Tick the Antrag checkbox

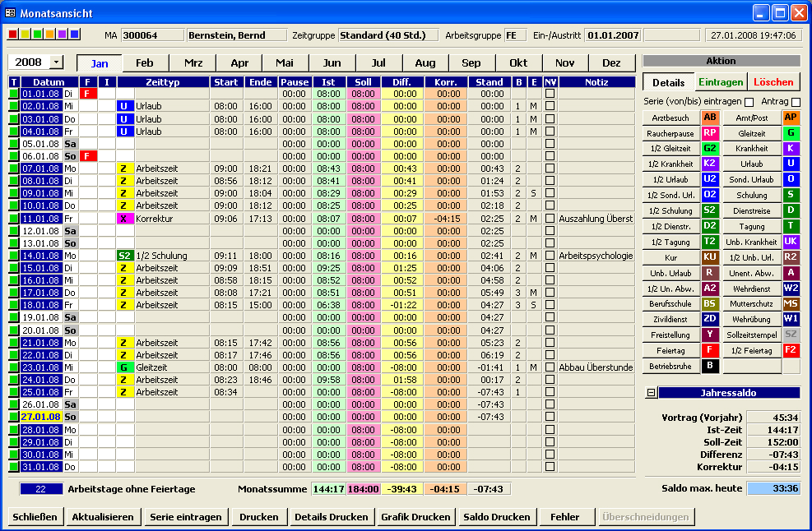(x=796, y=102)
